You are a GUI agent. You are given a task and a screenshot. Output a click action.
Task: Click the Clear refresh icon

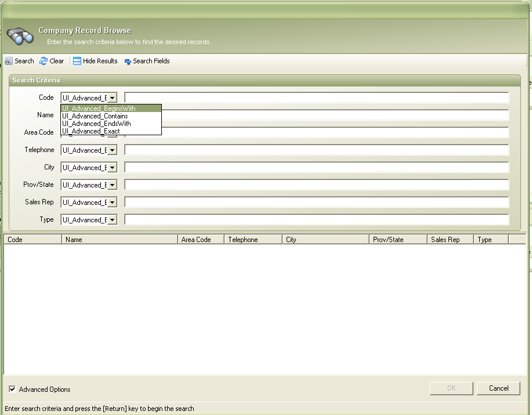pos(44,61)
